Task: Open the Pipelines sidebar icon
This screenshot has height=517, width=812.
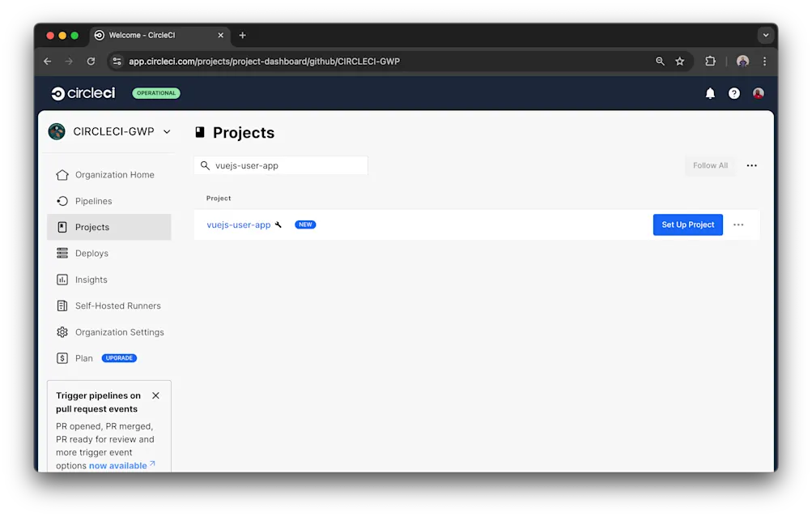Action: pos(62,201)
